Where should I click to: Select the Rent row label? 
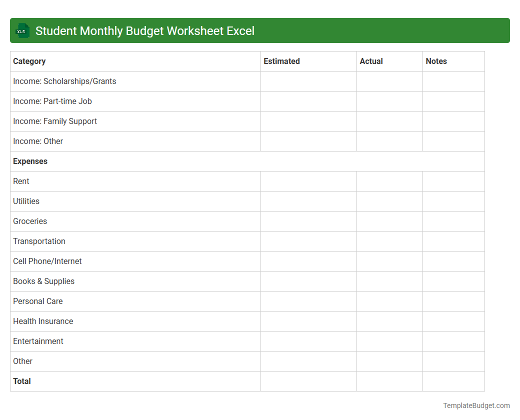(21, 181)
